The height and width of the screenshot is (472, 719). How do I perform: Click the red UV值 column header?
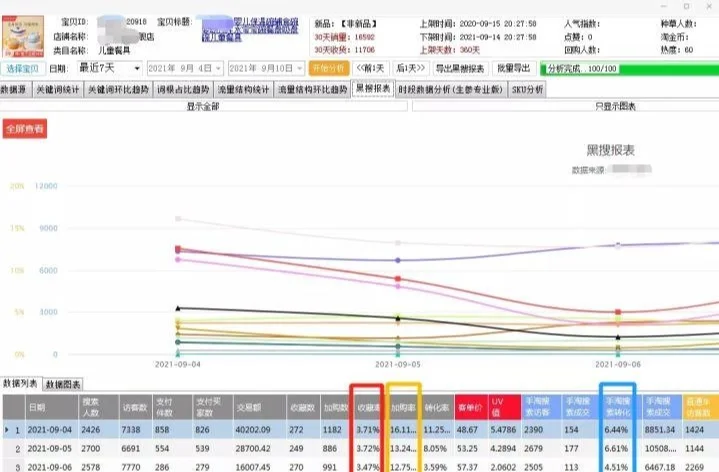(x=504, y=407)
